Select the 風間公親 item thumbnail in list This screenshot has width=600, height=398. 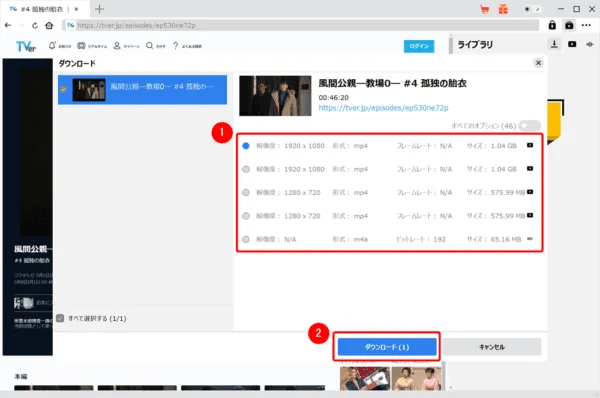click(89, 90)
